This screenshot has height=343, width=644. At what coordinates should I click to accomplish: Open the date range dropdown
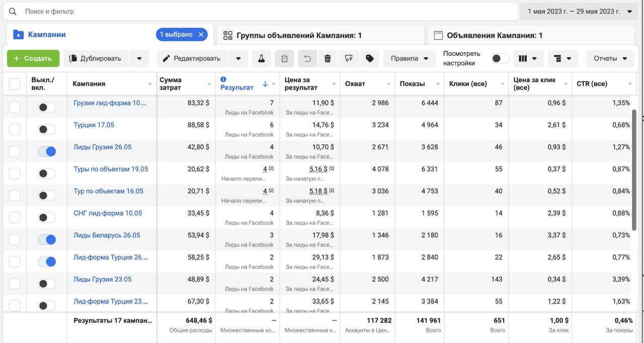pyautogui.click(x=580, y=11)
